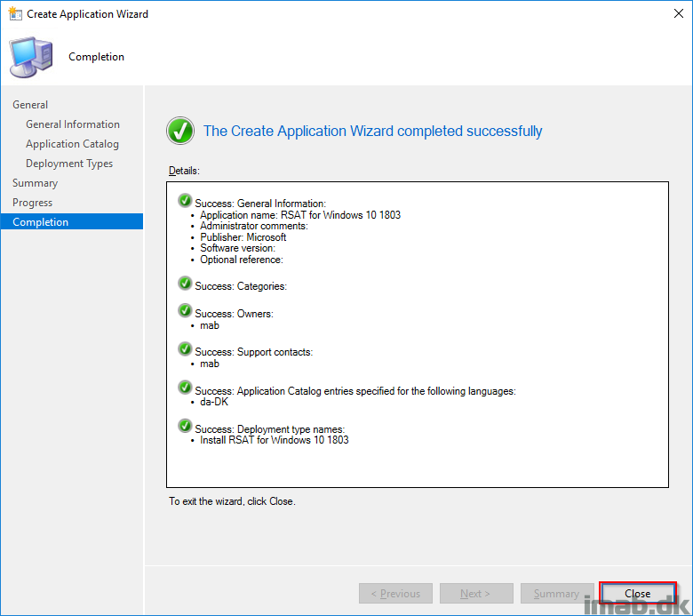Click 'Success: Categories:' line
This screenshot has height=616, width=693.
pos(241,286)
